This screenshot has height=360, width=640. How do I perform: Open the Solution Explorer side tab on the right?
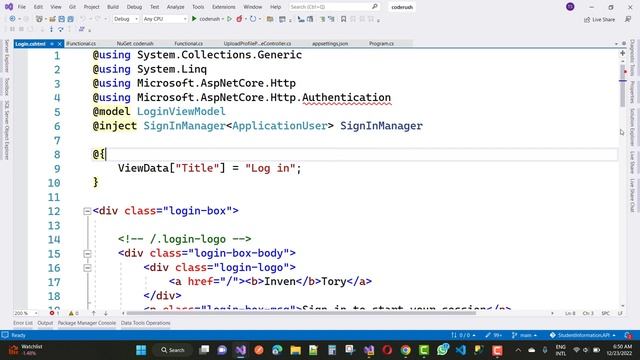click(x=632, y=127)
